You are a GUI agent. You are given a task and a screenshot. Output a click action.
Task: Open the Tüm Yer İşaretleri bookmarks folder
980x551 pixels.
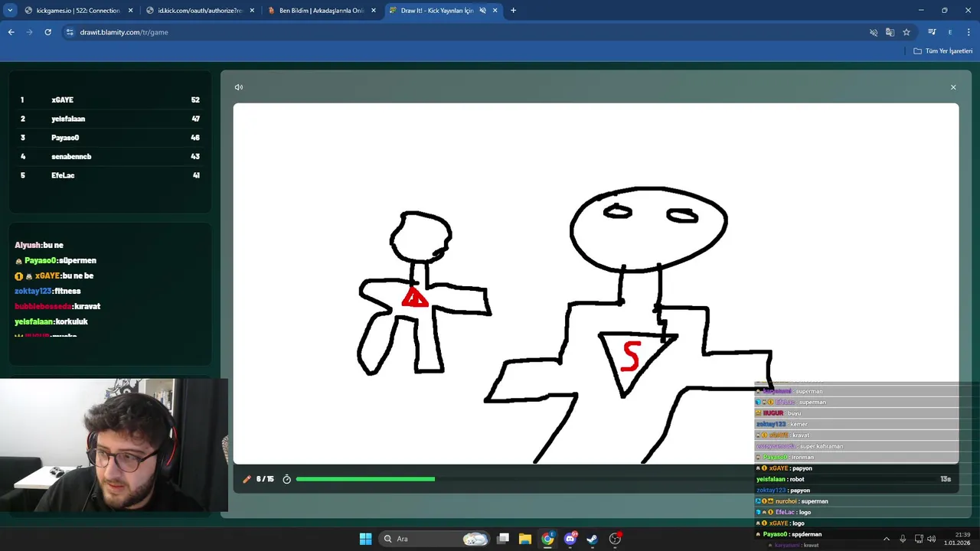943,51
